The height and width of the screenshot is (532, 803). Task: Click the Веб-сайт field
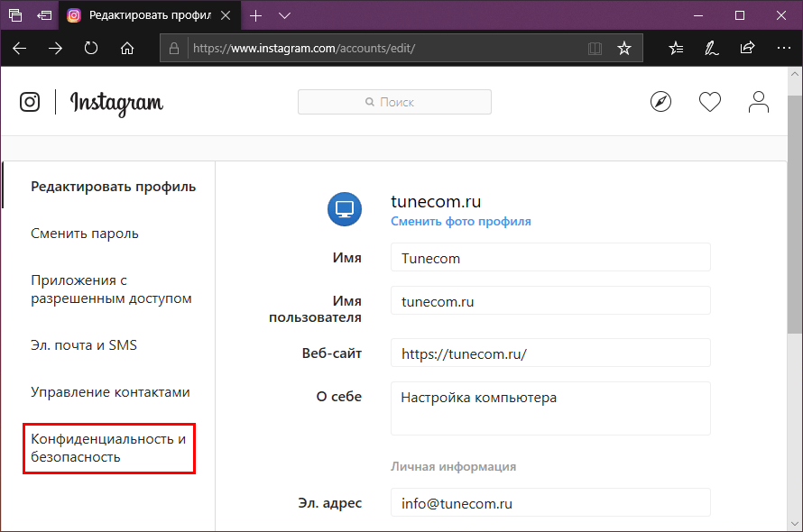point(550,353)
